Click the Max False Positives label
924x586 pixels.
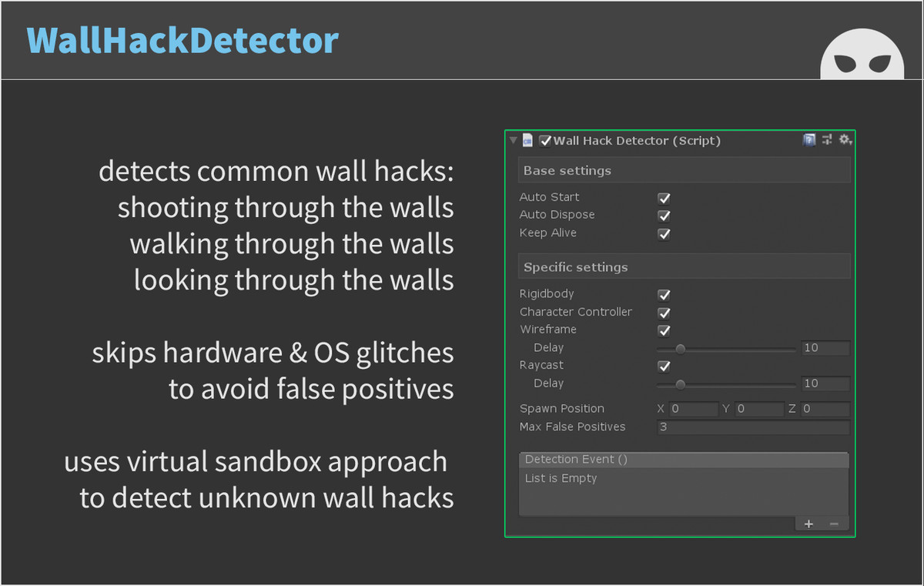tap(572, 427)
